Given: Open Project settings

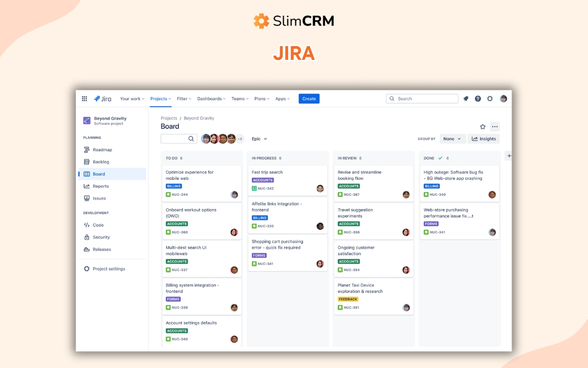Looking at the screenshot, I should pyautogui.click(x=108, y=268).
